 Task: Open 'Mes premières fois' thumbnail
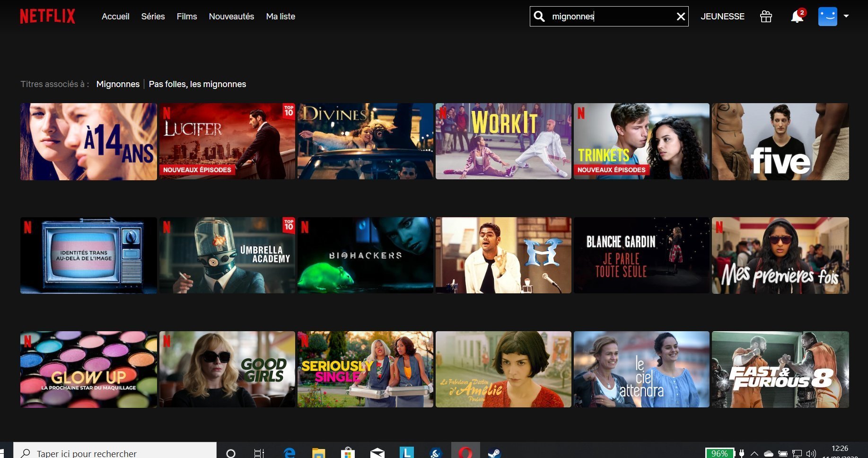780,255
